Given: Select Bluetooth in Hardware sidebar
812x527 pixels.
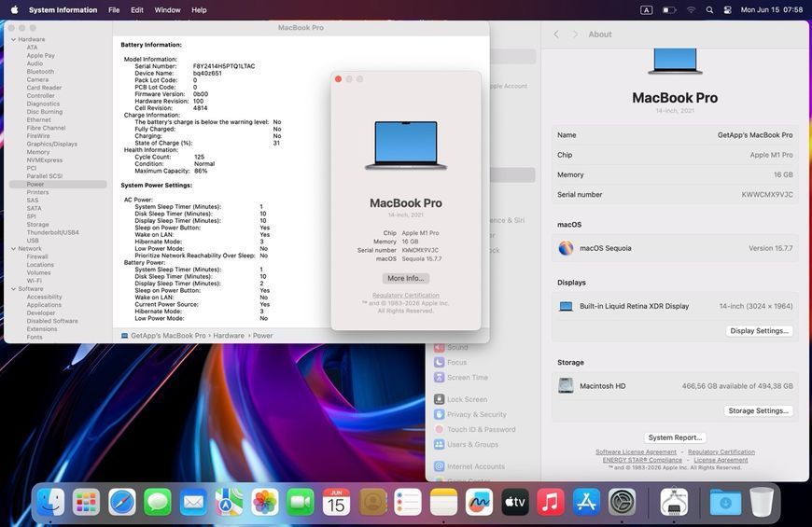Looking at the screenshot, I should click(x=40, y=72).
